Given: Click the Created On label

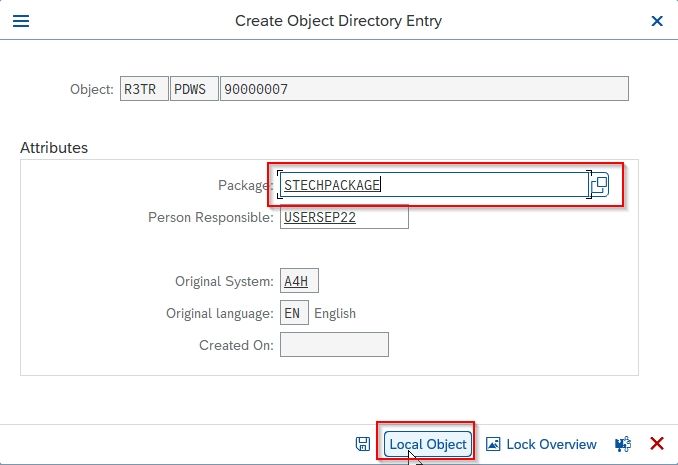Looking at the screenshot, I should [236, 345].
